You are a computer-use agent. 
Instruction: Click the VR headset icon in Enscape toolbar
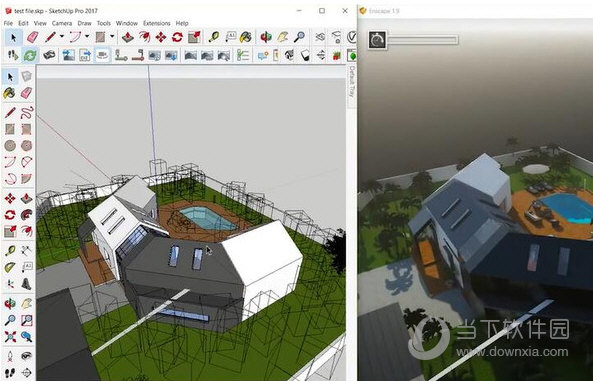[x=49, y=56]
